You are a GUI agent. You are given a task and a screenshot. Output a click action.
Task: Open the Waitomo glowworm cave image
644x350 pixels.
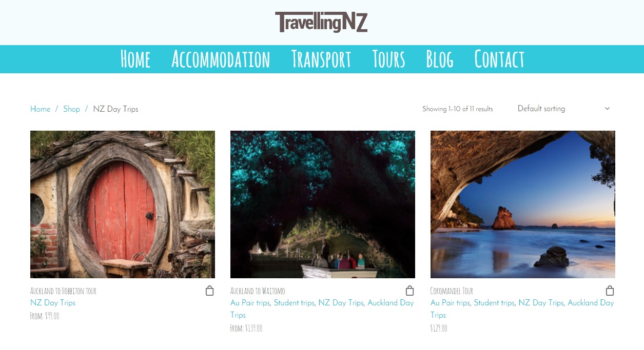pyautogui.click(x=323, y=204)
